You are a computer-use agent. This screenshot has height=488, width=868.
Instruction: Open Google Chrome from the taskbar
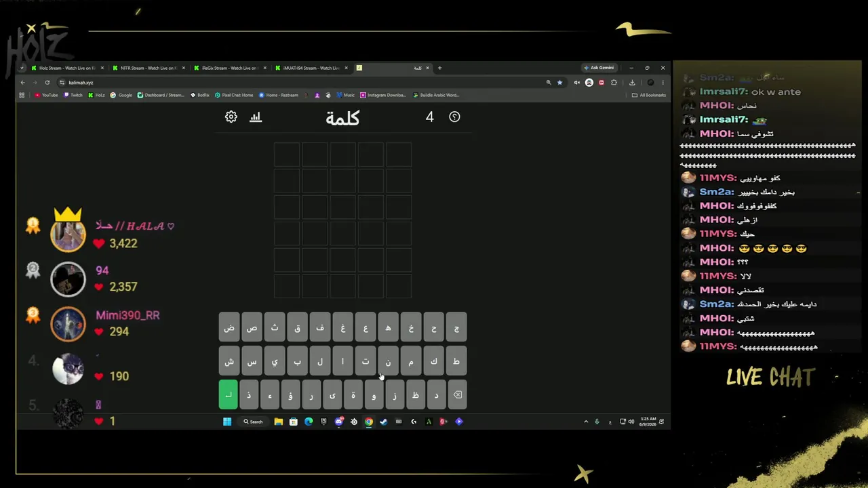click(368, 422)
